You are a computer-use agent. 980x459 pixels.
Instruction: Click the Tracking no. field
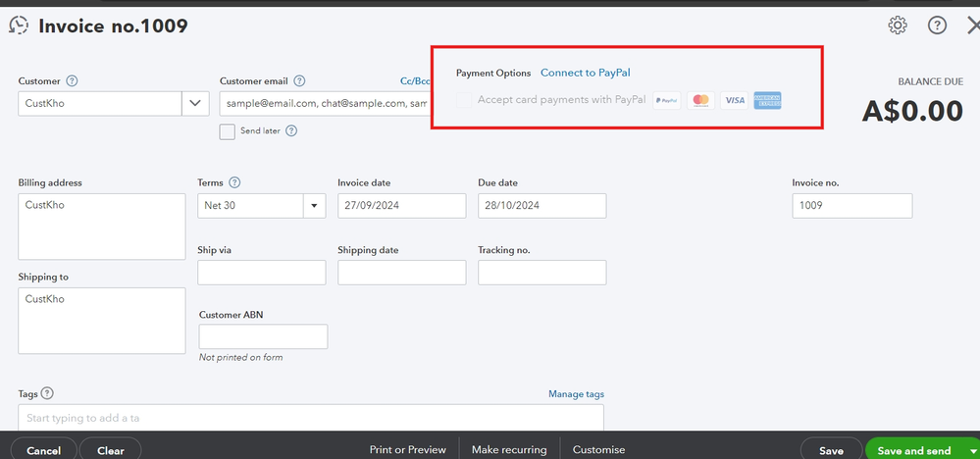[542, 273]
